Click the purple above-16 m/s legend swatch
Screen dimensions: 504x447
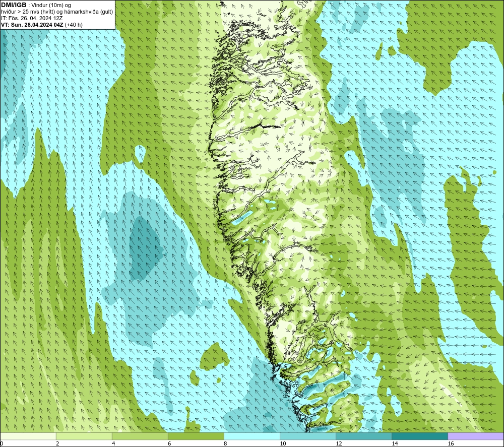(476, 436)
